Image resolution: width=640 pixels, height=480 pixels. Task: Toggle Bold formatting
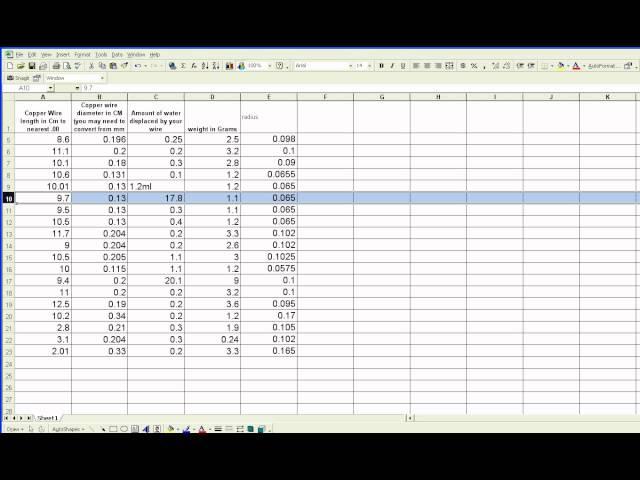pyautogui.click(x=381, y=66)
